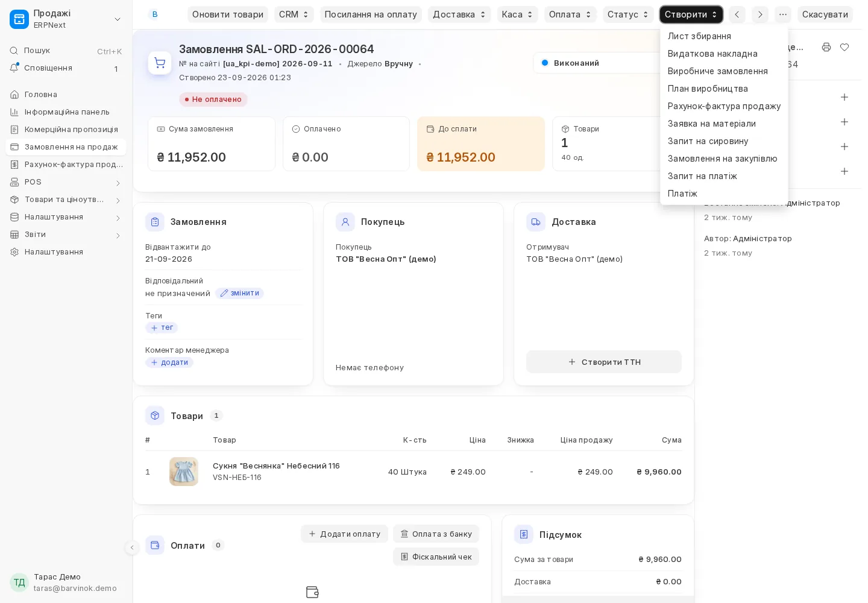Image resolution: width=868 pixels, height=603 pixels.
Task: Select Лист збирання from menu
Action: coord(724,36)
